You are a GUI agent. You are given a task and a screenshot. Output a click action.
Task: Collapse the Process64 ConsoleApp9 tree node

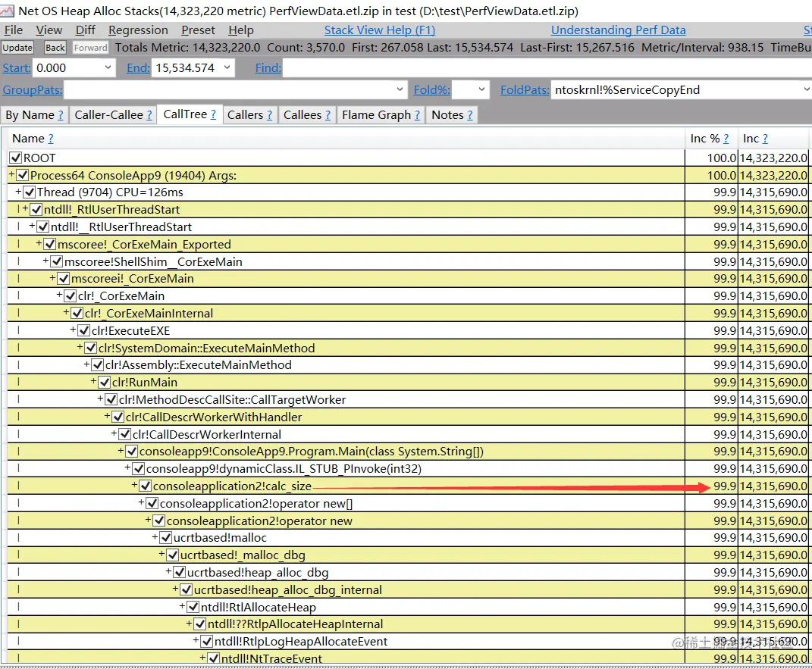coord(11,175)
